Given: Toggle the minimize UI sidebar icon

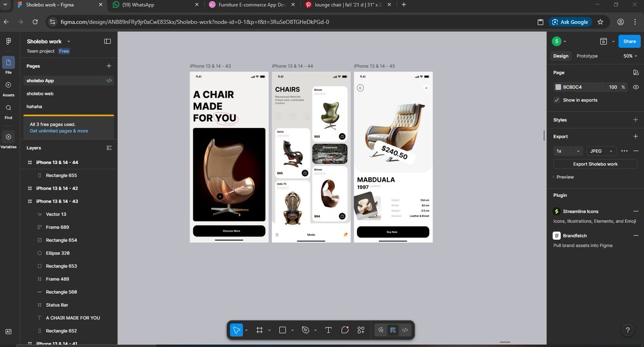Looking at the screenshot, I should [107, 41].
